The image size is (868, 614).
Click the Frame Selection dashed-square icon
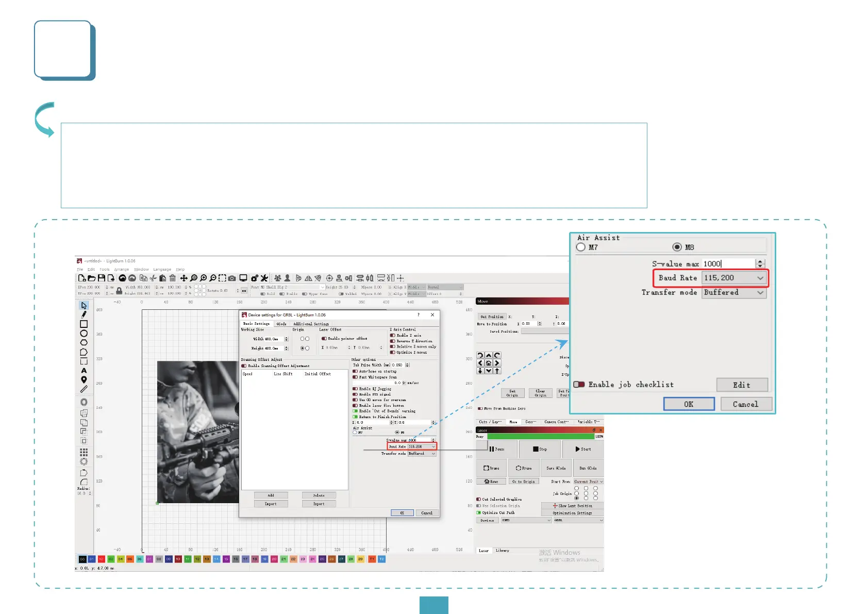tap(222, 278)
